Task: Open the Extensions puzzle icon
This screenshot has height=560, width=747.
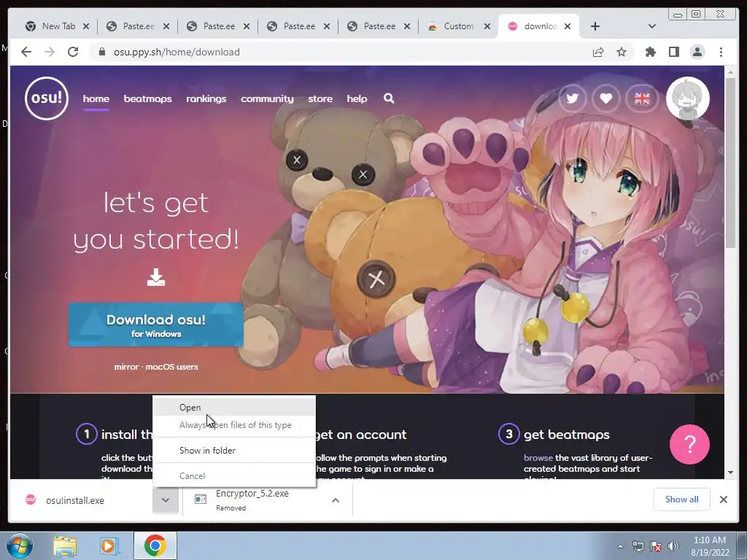Action: pos(650,52)
